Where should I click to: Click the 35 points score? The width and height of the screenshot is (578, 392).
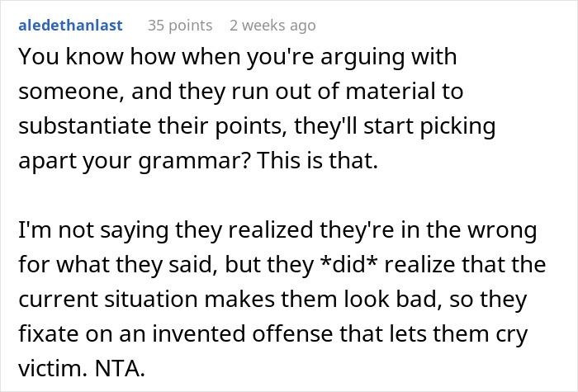[179, 26]
